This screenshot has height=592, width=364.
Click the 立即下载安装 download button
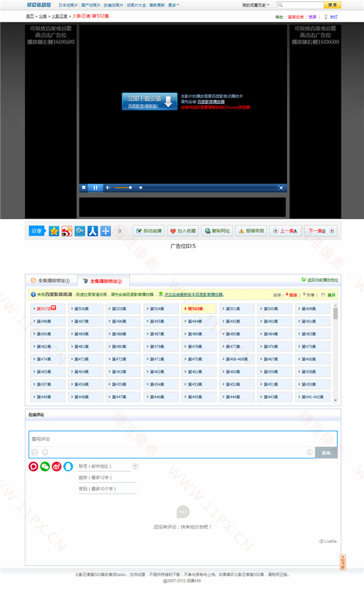(x=149, y=101)
